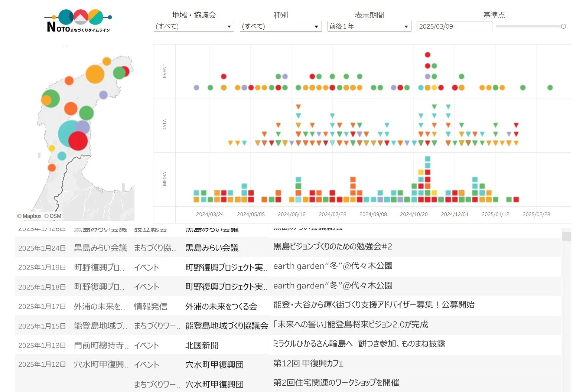Click the topmost red circle in EVENT chart
The width and height of the screenshot is (573, 392).
427,55
